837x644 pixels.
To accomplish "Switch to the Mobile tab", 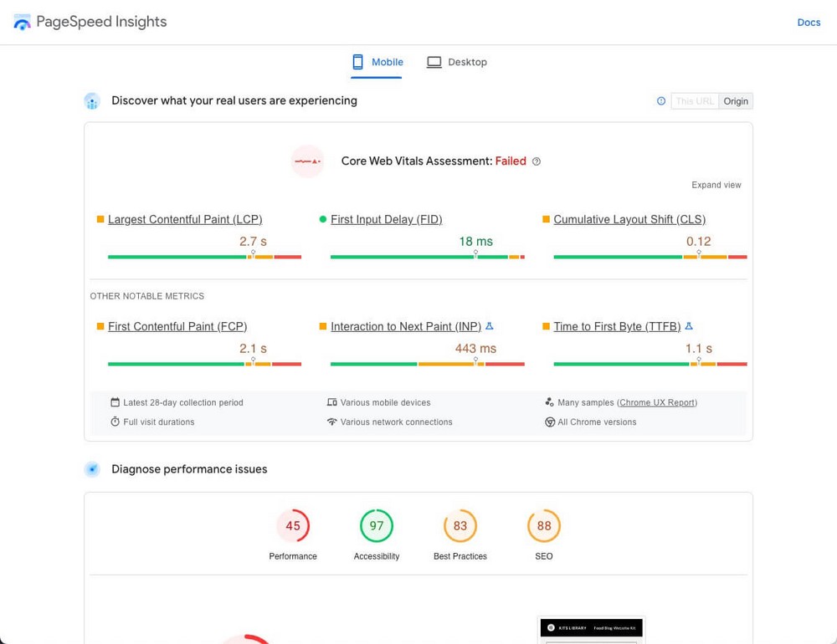I will [377, 63].
